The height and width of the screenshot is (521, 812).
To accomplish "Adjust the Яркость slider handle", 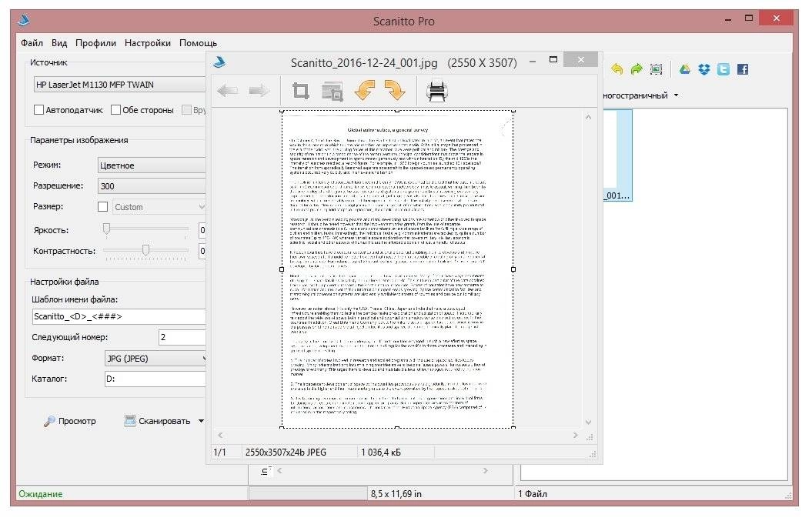I will coord(107,229).
